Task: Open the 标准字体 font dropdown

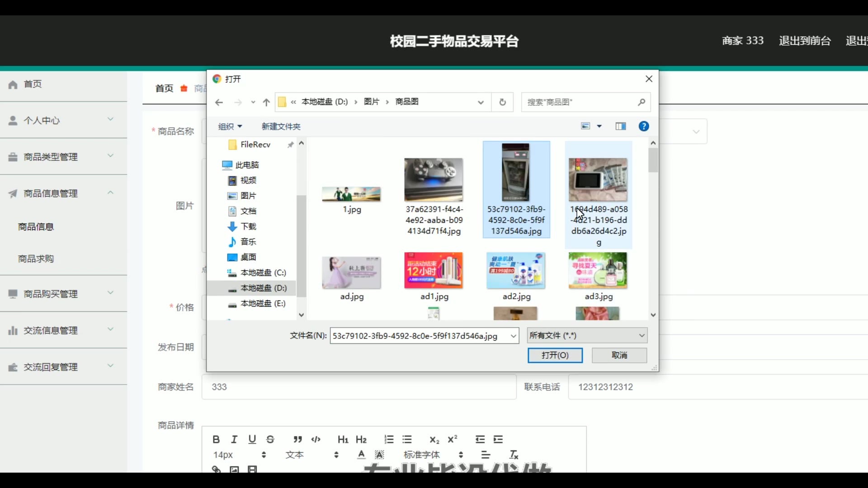Action: click(433, 455)
